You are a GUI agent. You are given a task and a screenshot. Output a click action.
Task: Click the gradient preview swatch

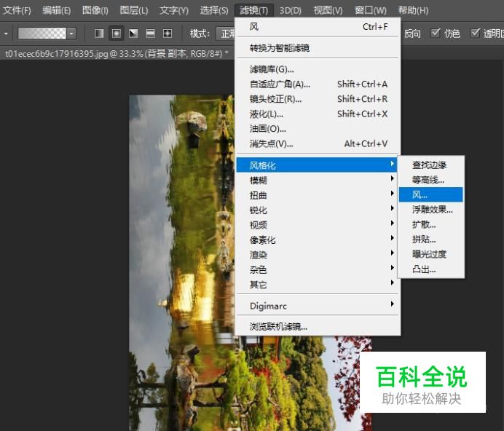coord(42,33)
